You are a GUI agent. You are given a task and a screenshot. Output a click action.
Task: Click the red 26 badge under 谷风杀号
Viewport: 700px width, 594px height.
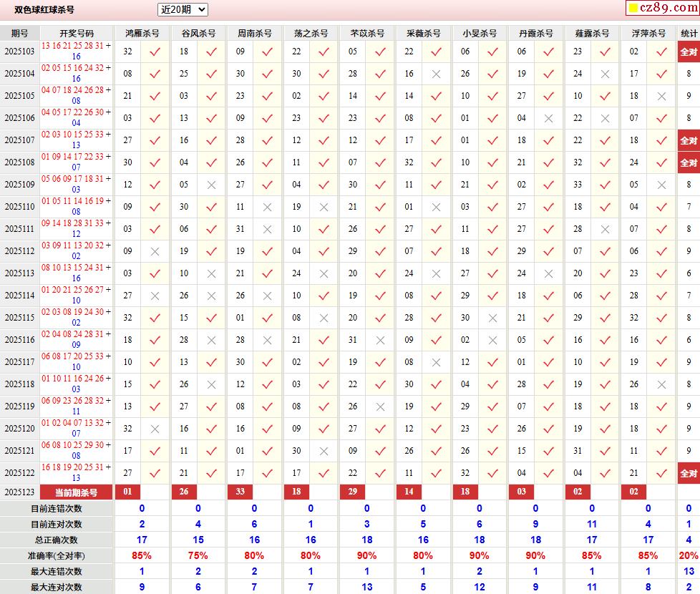[x=184, y=492]
